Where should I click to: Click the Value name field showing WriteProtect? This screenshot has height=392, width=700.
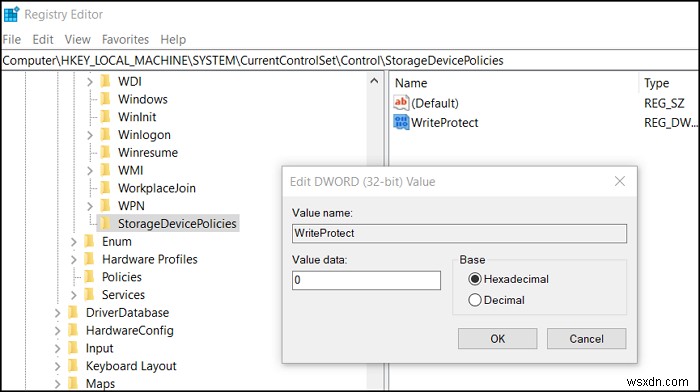(x=459, y=234)
